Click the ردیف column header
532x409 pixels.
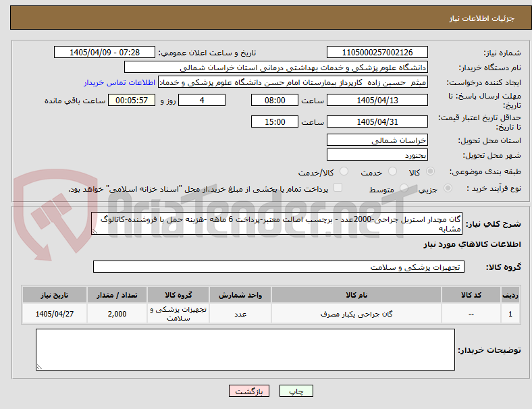tap(510, 295)
